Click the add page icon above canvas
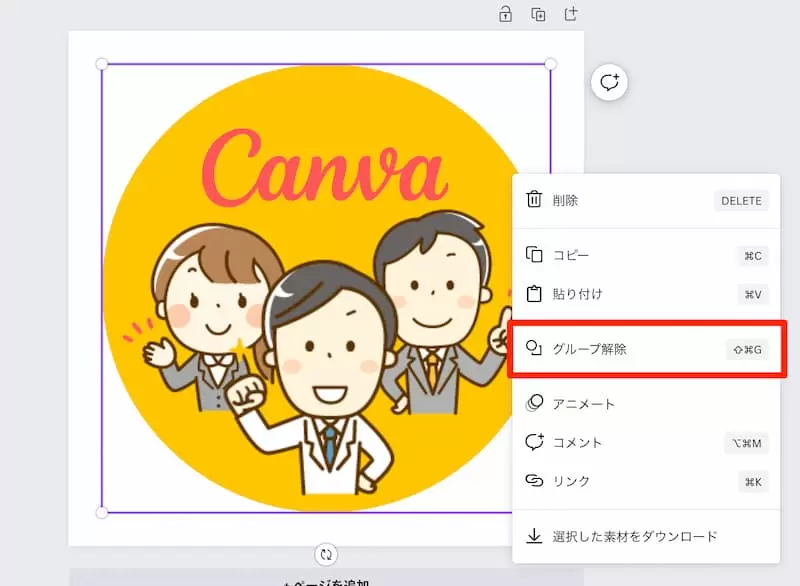The width and height of the screenshot is (800, 586). [571, 14]
